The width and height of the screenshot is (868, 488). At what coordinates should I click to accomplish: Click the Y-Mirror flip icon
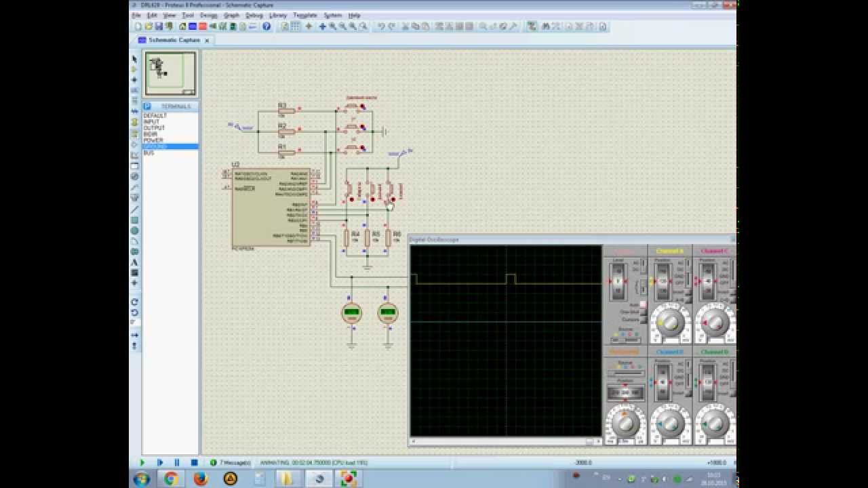pos(134,346)
